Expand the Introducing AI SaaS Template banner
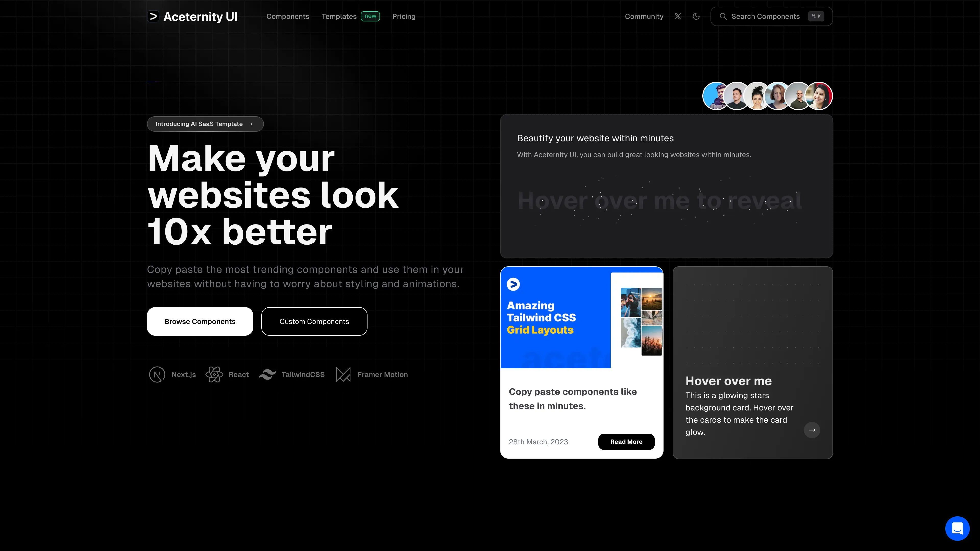The width and height of the screenshot is (980, 551). coord(205,123)
